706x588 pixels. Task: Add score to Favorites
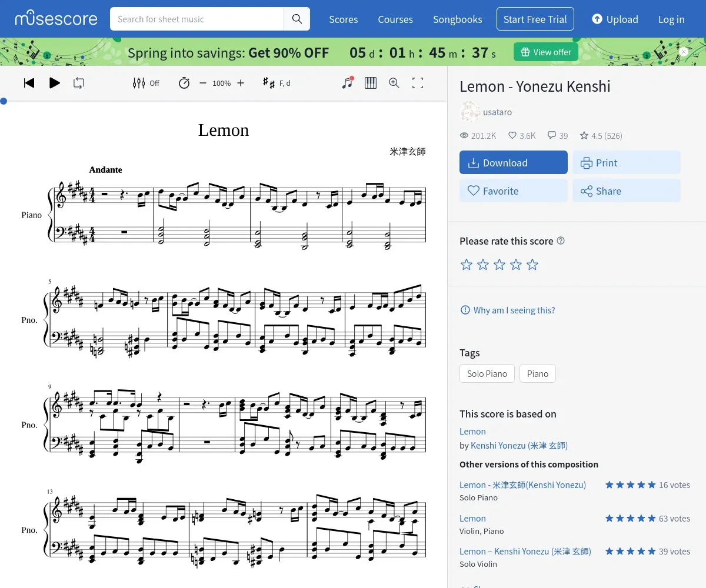pyautogui.click(x=514, y=191)
